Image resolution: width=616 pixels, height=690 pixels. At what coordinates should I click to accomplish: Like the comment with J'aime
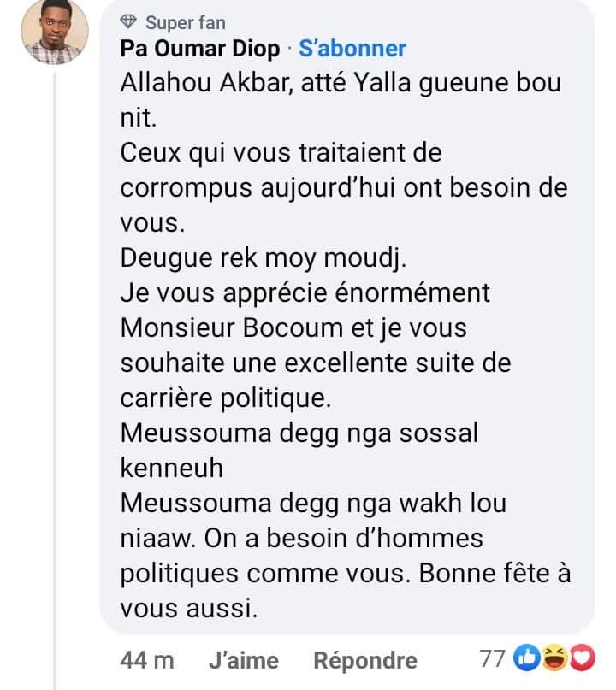point(244,661)
